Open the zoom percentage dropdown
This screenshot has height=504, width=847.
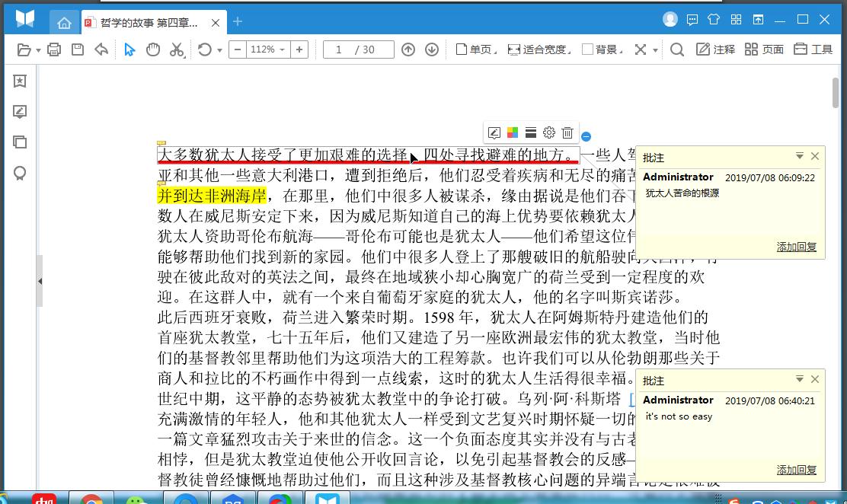click(267, 49)
